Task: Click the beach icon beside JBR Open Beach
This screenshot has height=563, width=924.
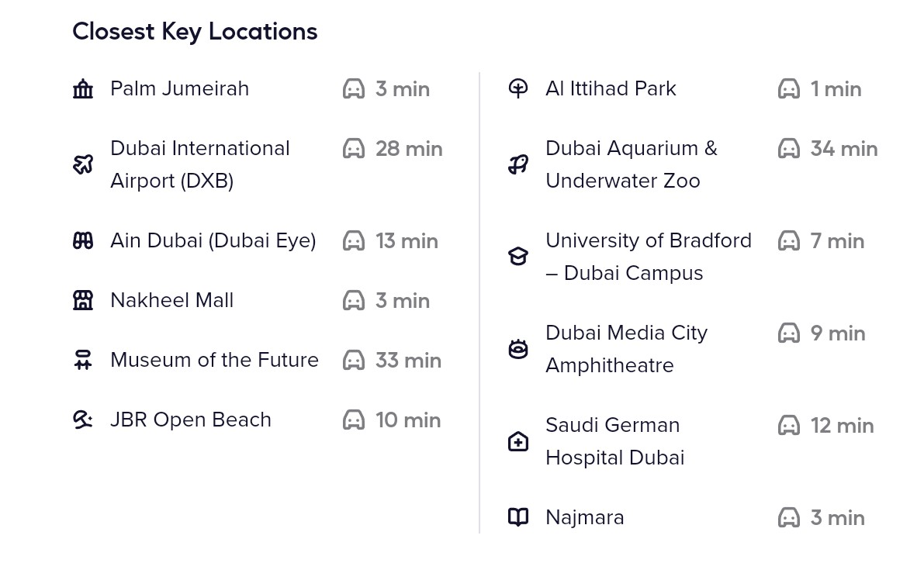Action: pos(83,420)
